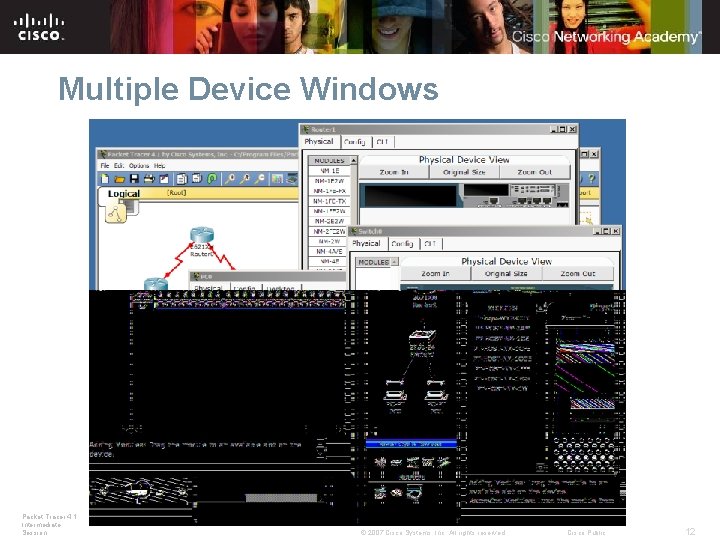Select the NM-4A/S module in the list
Viewport: 720px width, 540px height.
[329, 252]
